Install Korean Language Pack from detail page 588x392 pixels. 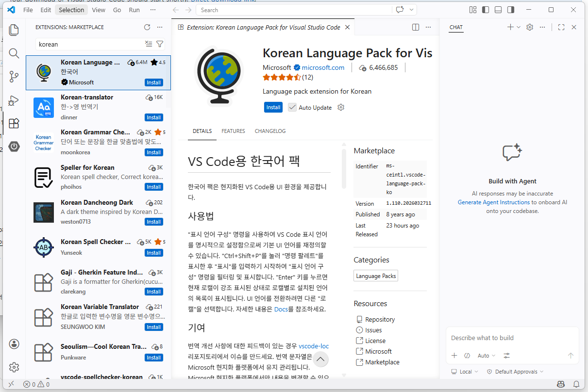[273, 107]
